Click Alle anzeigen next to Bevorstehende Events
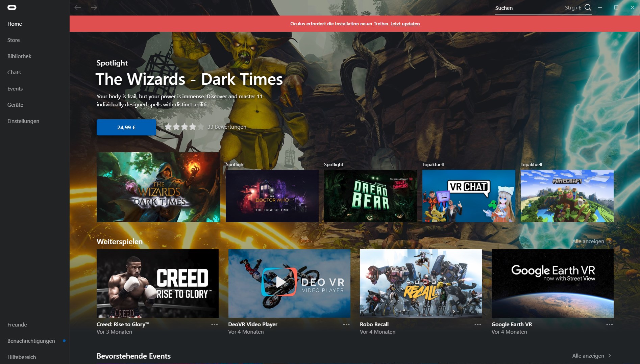The height and width of the screenshot is (364, 640). (x=588, y=356)
